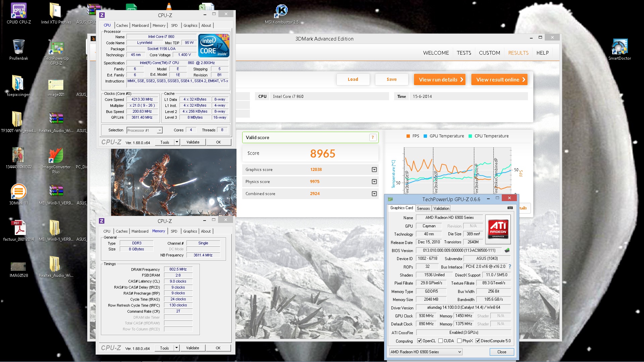Open SPD tab in the CPU-Z memory window
This screenshot has height=362, width=644.
[174, 231]
